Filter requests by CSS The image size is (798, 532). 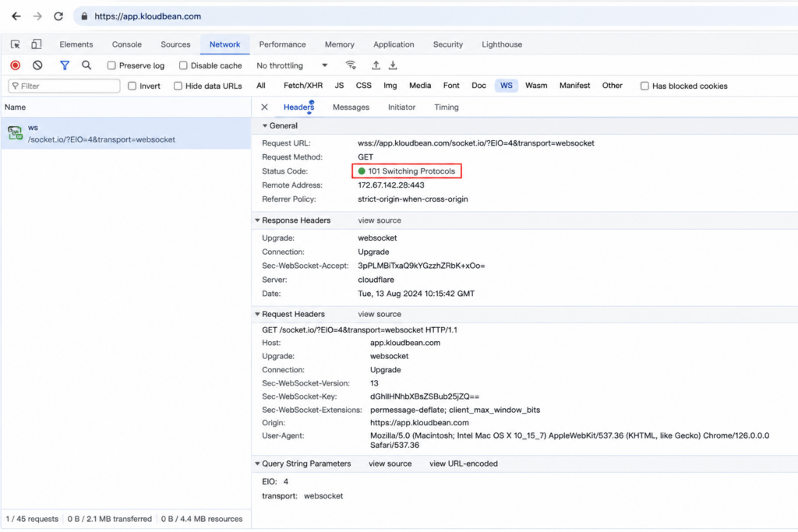(363, 86)
